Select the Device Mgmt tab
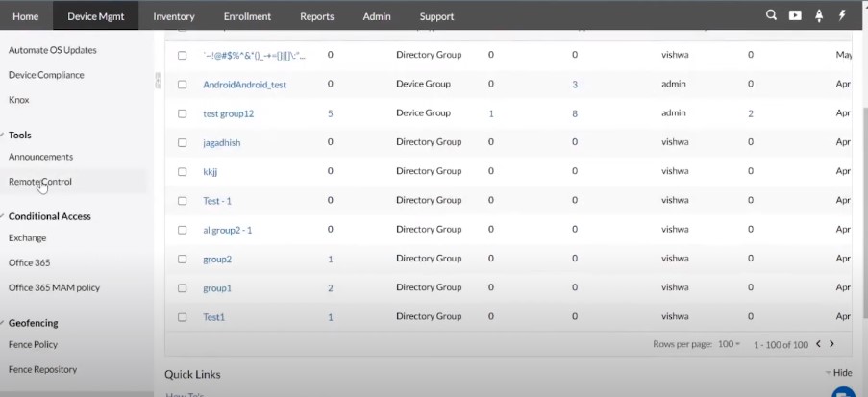 [x=96, y=16]
